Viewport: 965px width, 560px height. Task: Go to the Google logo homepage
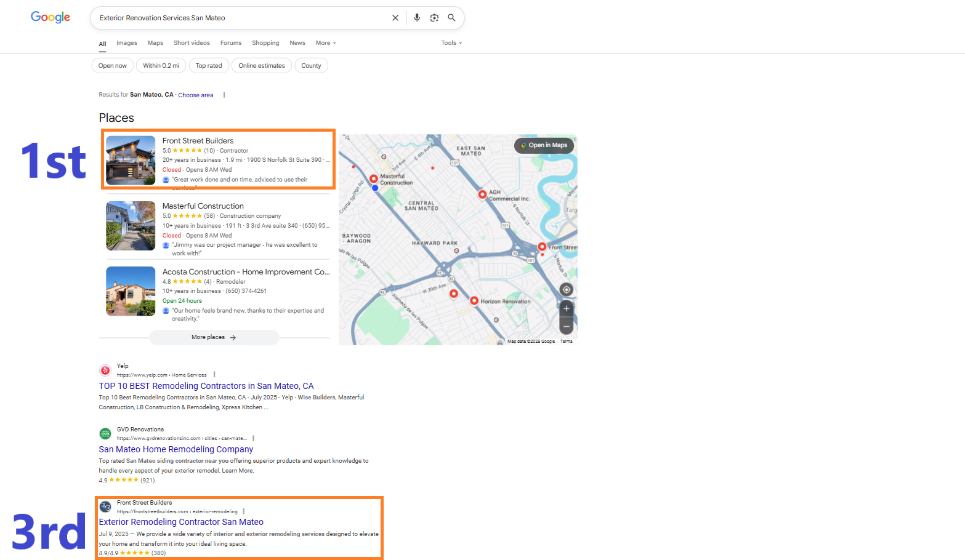[x=50, y=17]
